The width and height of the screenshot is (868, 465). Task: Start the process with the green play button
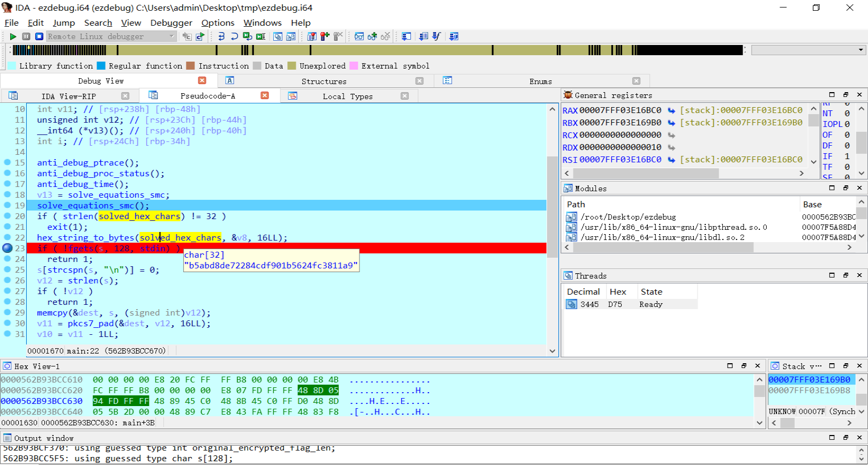point(13,36)
